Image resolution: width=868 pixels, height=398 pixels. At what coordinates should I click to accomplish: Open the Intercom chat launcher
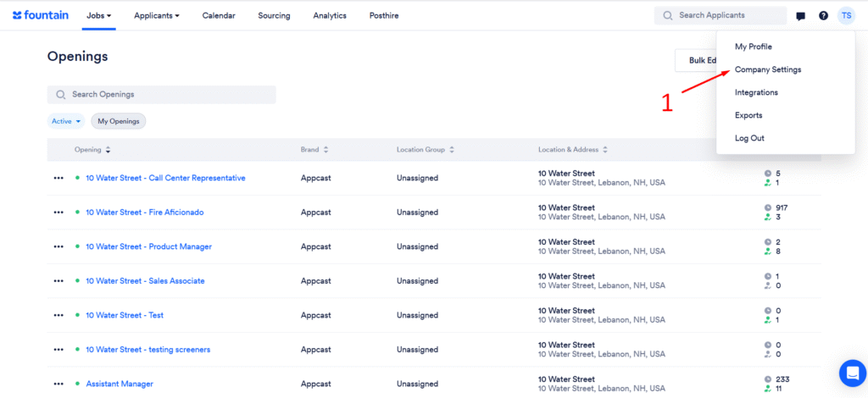pyautogui.click(x=851, y=373)
